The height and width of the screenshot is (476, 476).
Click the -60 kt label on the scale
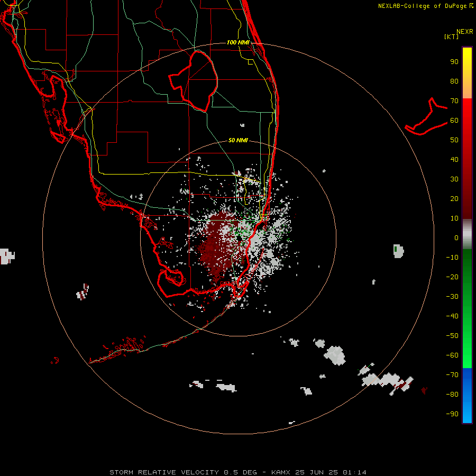452,355
